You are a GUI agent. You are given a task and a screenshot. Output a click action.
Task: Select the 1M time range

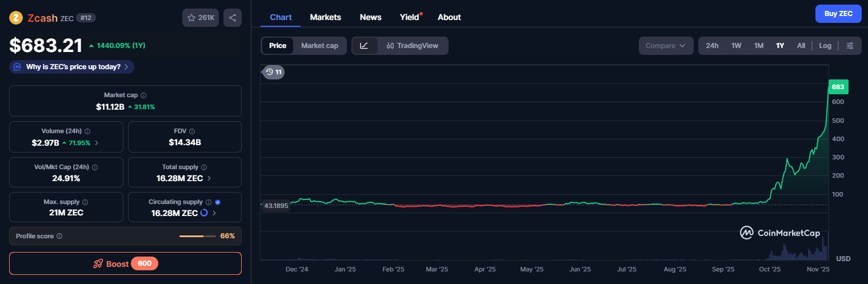758,46
